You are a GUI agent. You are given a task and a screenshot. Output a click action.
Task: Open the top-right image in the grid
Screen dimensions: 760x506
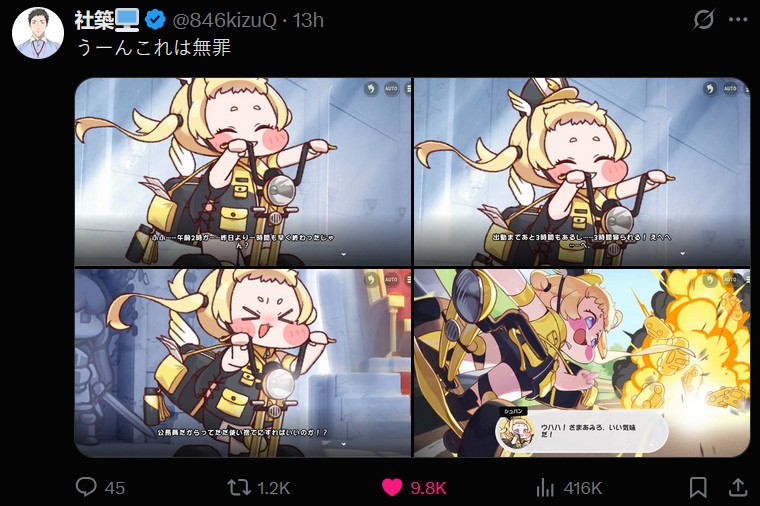pos(582,172)
